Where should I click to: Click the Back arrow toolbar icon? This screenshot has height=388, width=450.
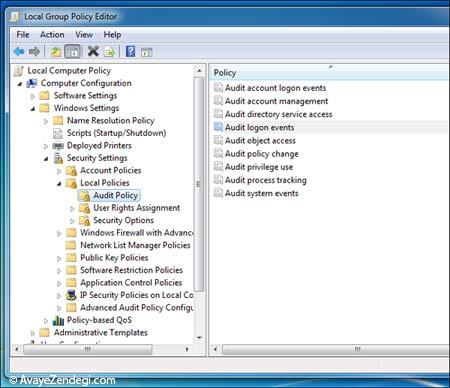tap(19, 52)
